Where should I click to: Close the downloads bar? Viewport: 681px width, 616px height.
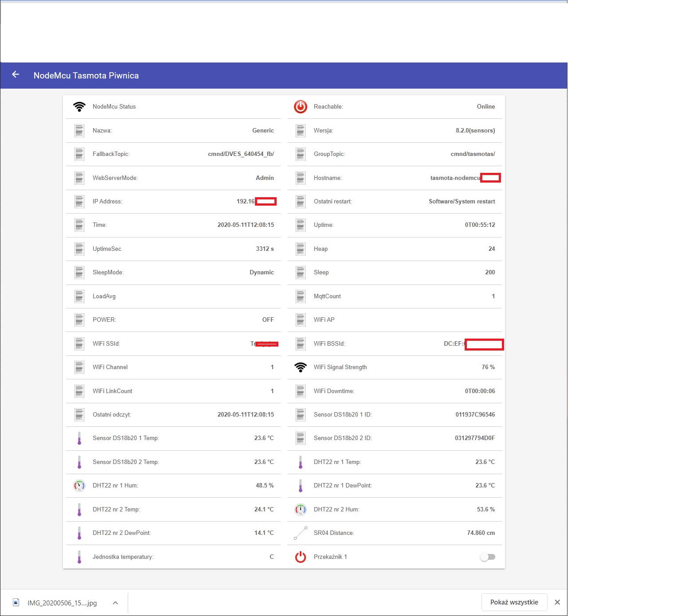[557, 602]
